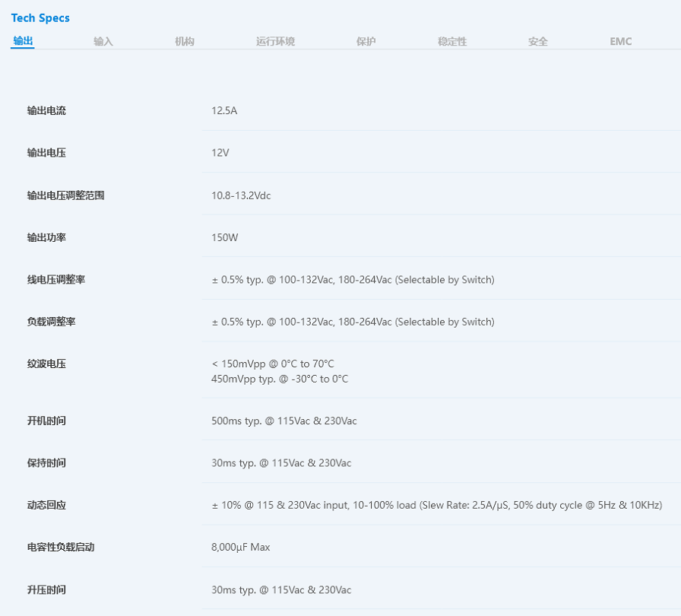The image size is (681, 616).
Task: Click the Tech Specs heading
Action: click(x=40, y=17)
